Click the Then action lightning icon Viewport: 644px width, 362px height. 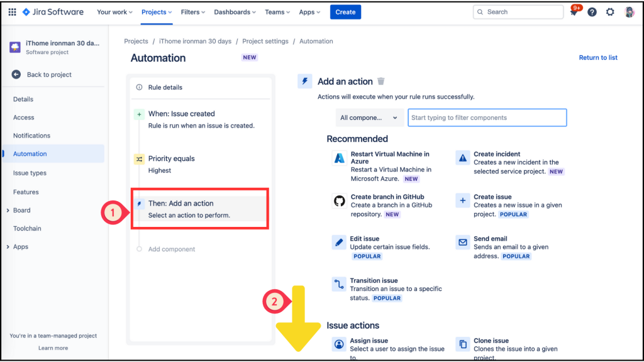pos(139,204)
